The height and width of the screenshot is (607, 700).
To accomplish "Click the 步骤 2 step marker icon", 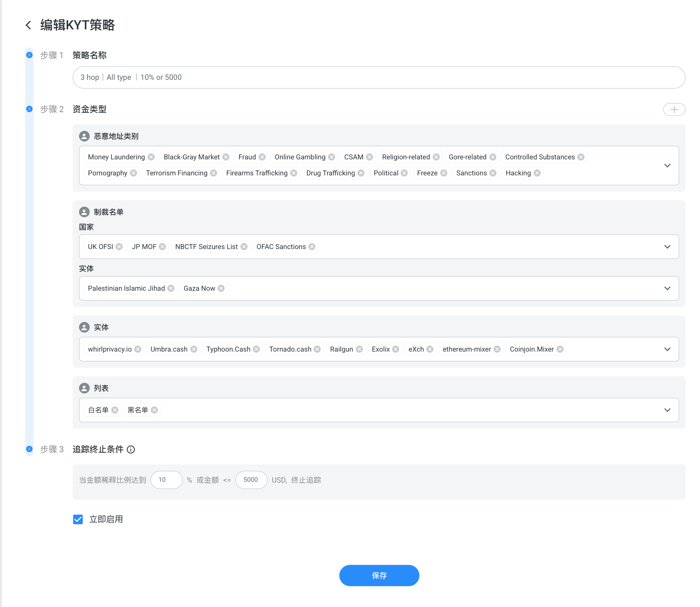I will click(x=29, y=109).
